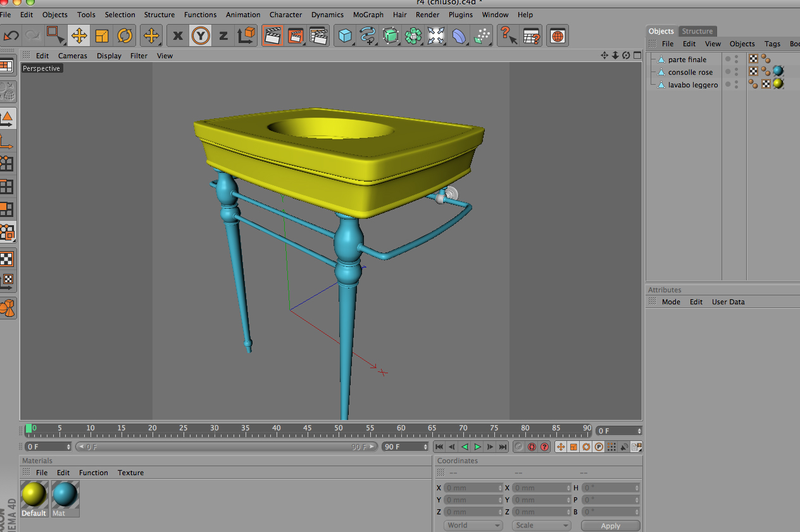Image resolution: width=800 pixels, height=532 pixels.
Task: Activate the Scale tool in top toolbar
Action: (102, 36)
